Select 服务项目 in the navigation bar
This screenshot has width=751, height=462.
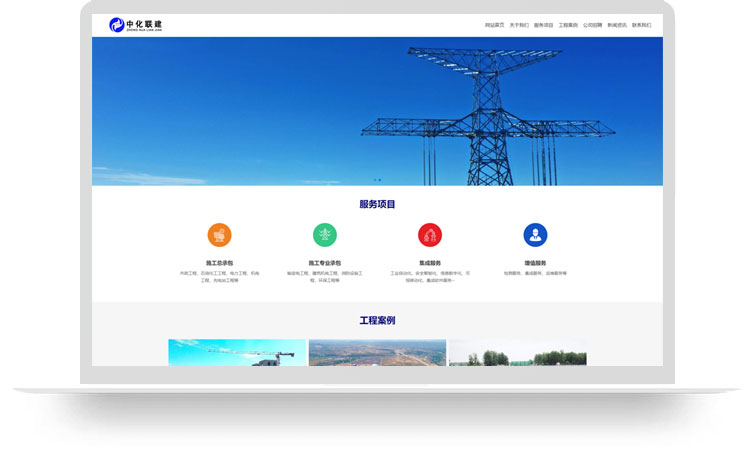coord(544,25)
